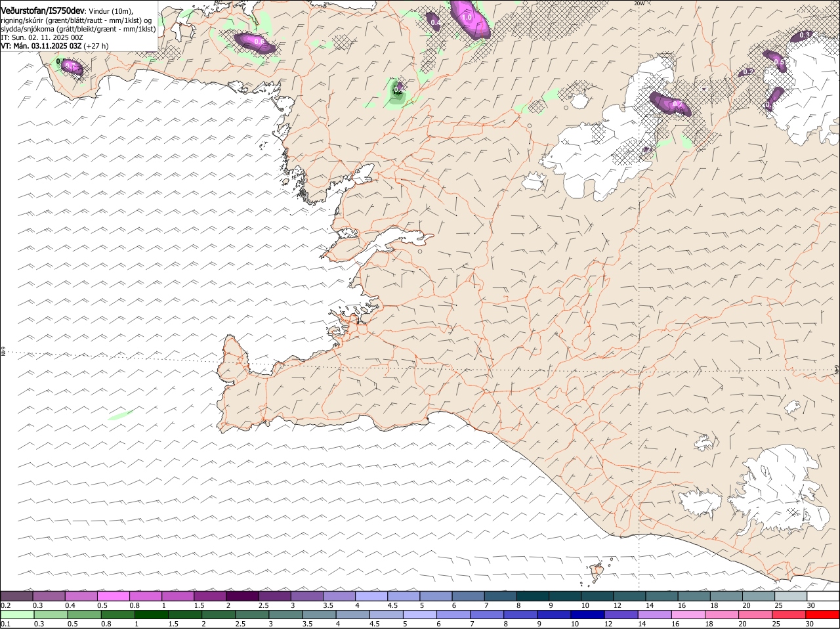Viewport: 840px width, 629px height.
Task: Select the palest mint-green swatch of the rain legend
Action: click(x=17, y=615)
